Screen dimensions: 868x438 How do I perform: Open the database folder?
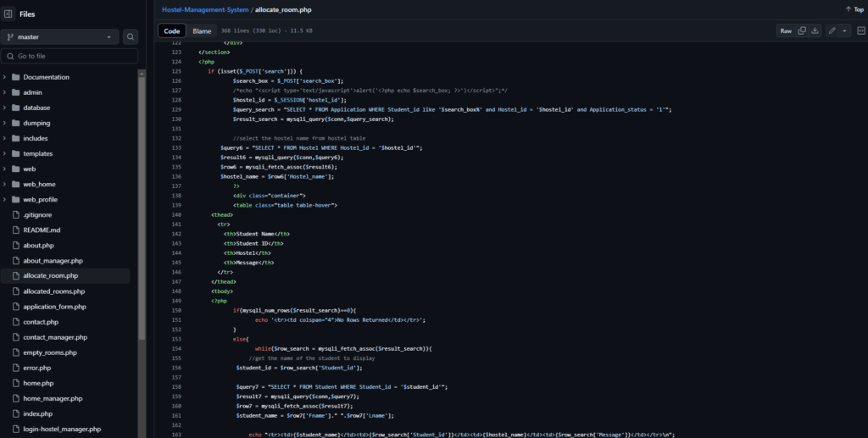click(36, 108)
